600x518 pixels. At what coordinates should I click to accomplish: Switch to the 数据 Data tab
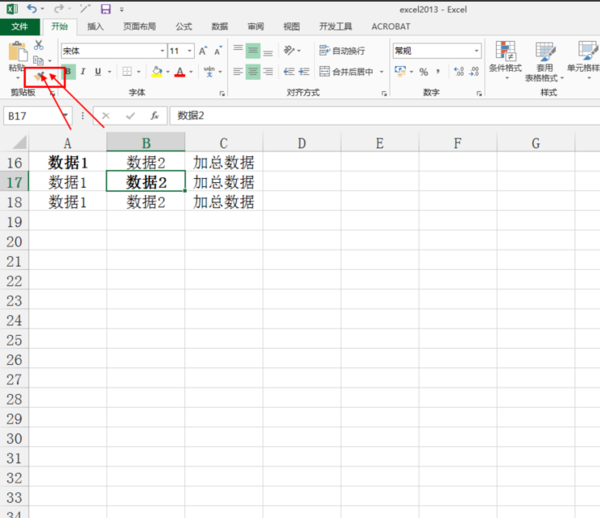click(x=220, y=26)
